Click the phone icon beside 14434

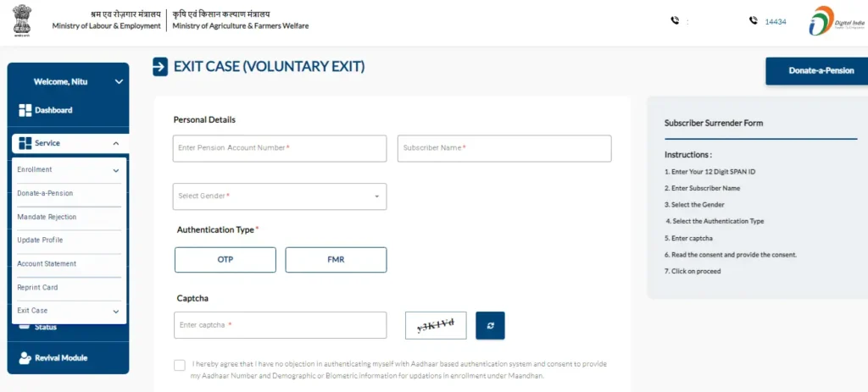[753, 21]
